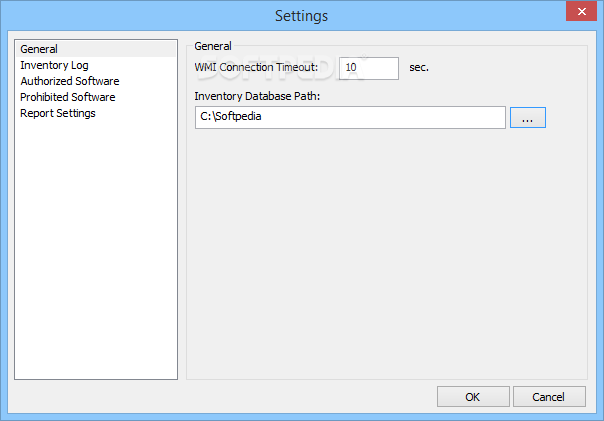Select General in the settings list
This screenshot has width=604, height=421.
[x=96, y=49]
